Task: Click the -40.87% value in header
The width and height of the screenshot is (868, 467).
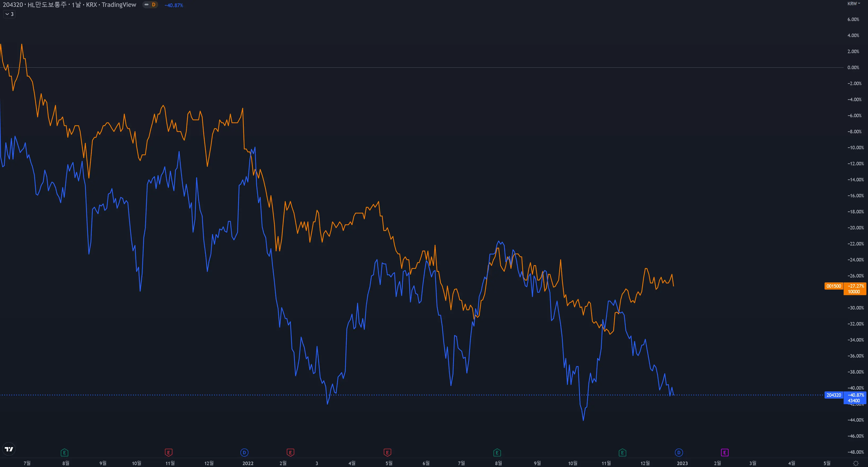Action: click(x=174, y=5)
